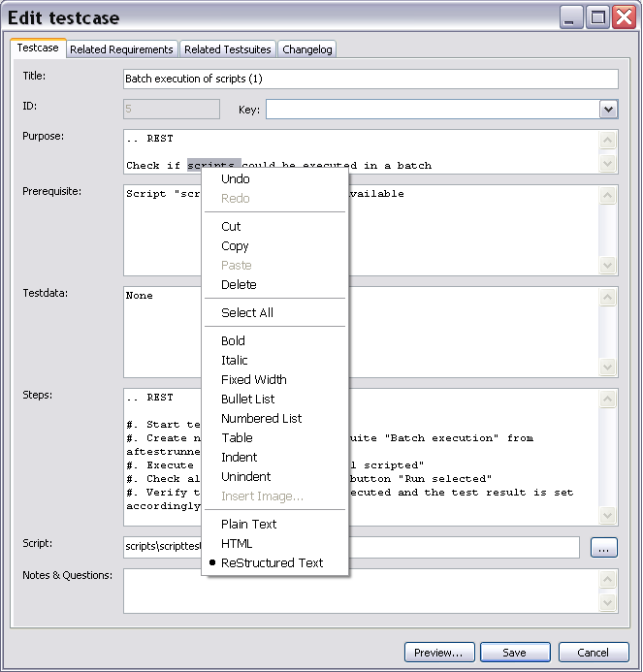
Task: Select the Testcase tab
Action: (38, 48)
